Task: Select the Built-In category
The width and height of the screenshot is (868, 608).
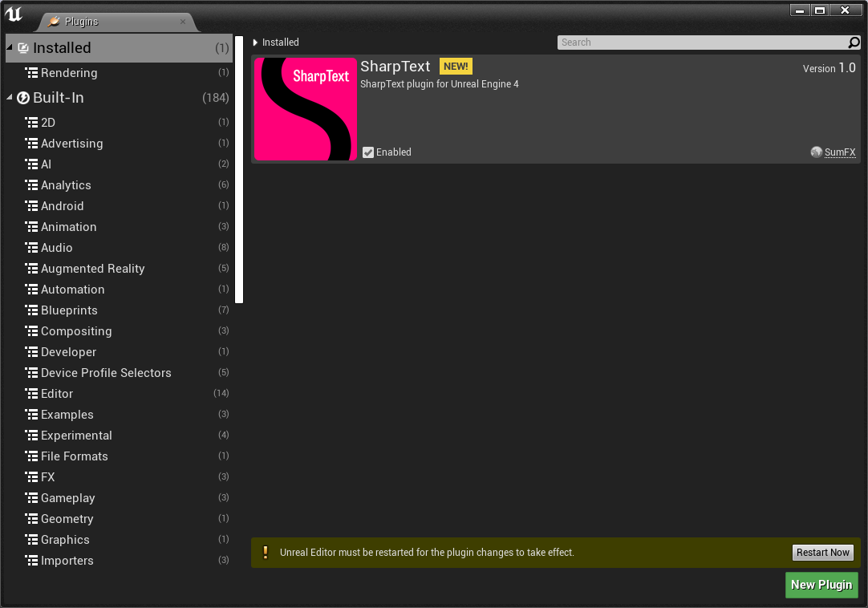Action: coord(119,98)
